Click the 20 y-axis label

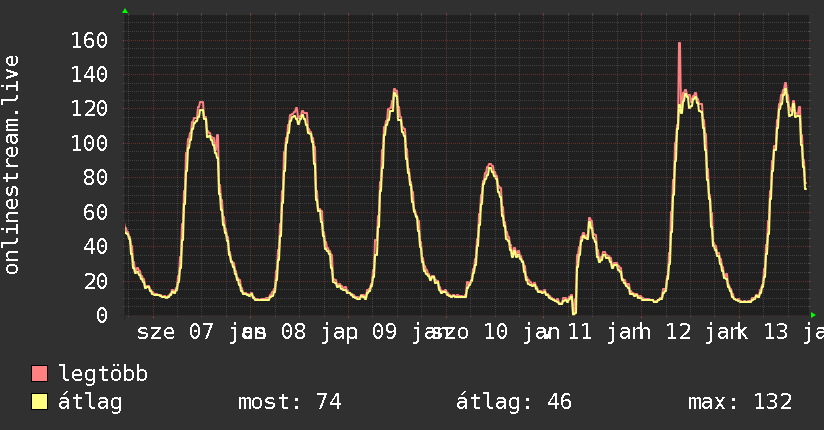coord(96,281)
